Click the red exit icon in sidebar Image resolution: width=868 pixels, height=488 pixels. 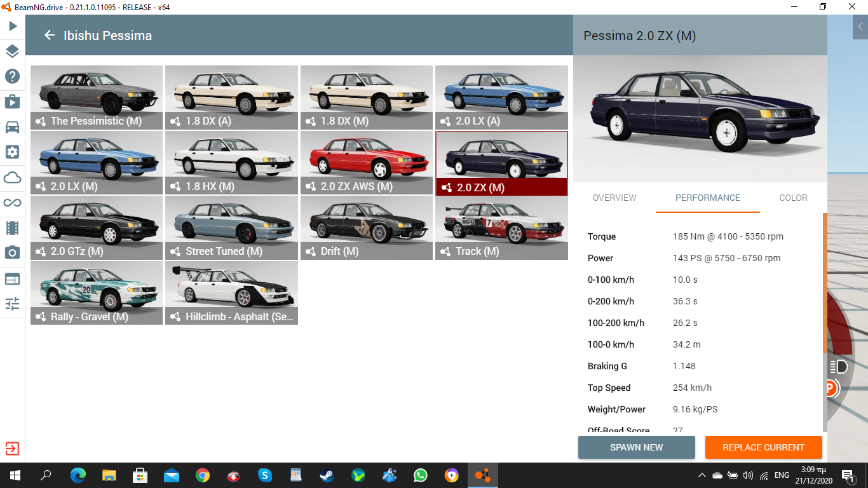[13, 449]
